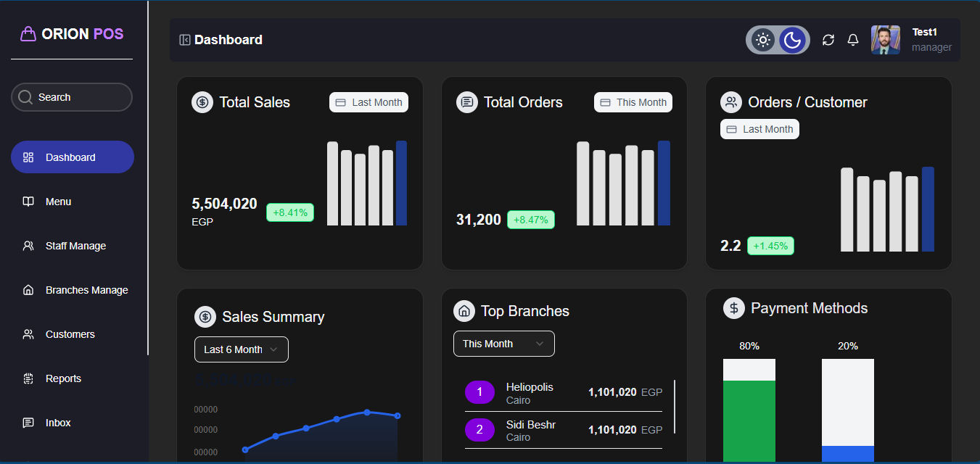Click the Search input field

click(72, 97)
